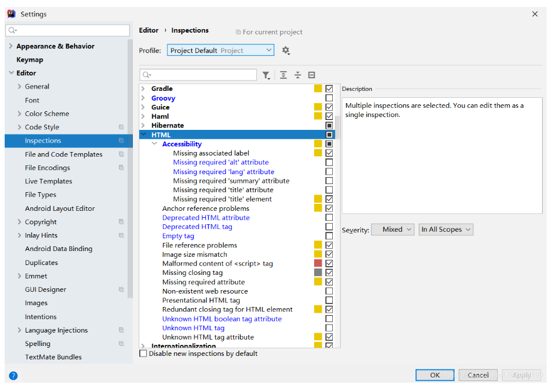Click the Reset to Empty square icon
Screen dimensions: 556x392
312,75
